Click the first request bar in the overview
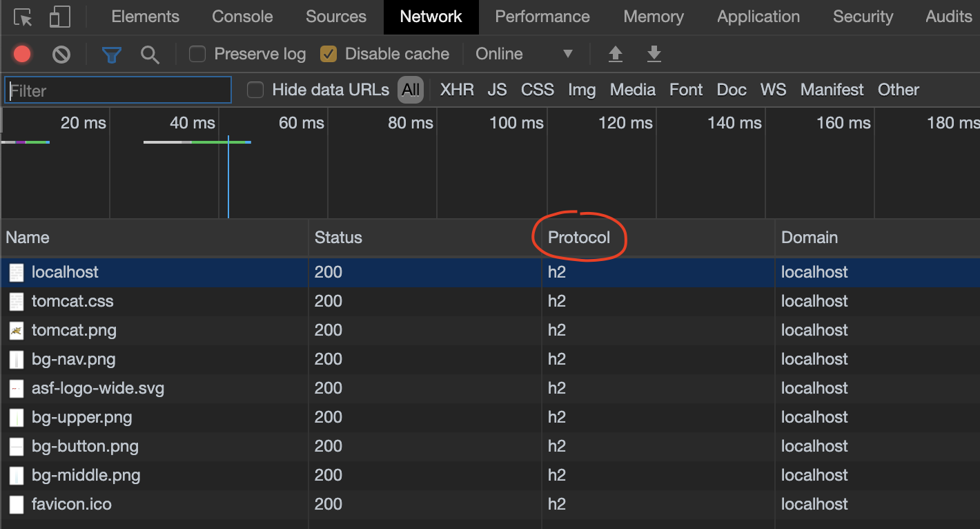The width and height of the screenshot is (980, 529). click(26, 142)
